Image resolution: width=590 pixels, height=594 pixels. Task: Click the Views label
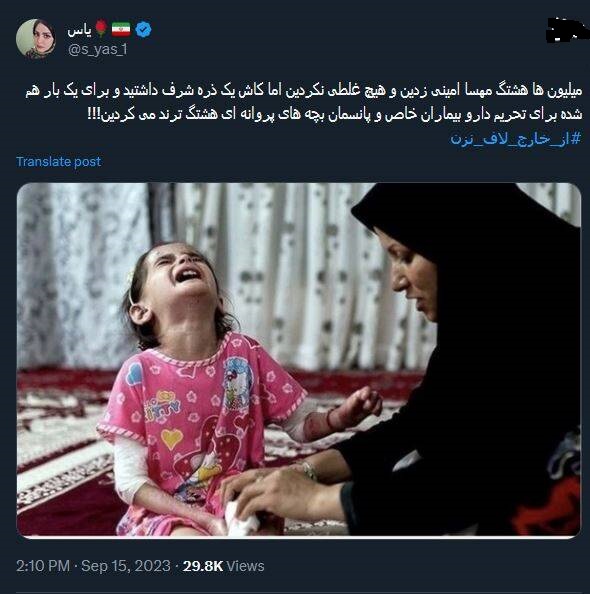[245, 566]
